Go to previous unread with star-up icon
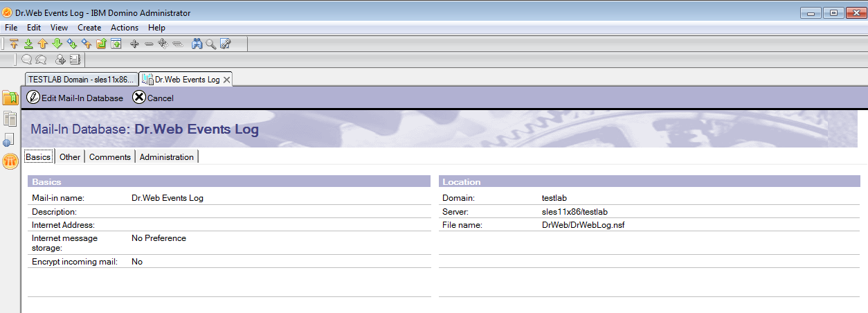The height and width of the screenshot is (313, 868). [x=87, y=44]
